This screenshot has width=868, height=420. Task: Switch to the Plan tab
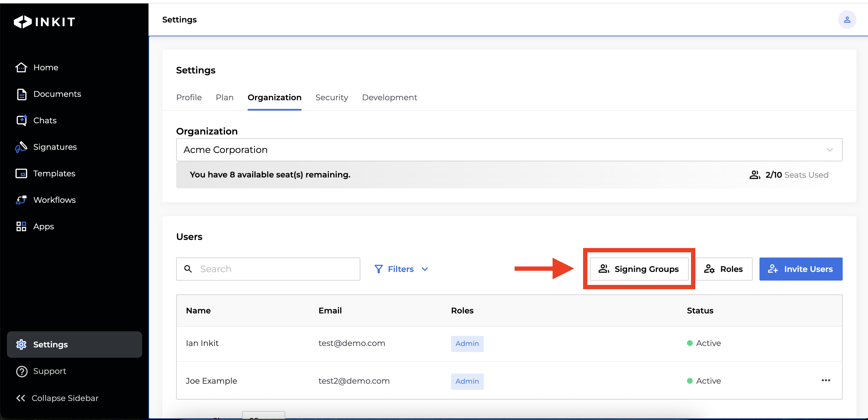click(224, 97)
